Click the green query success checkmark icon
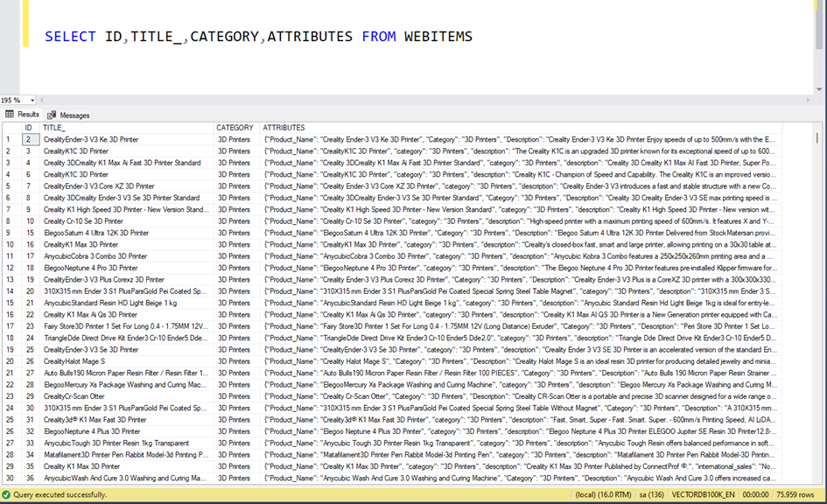The image size is (827, 504). (6, 494)
